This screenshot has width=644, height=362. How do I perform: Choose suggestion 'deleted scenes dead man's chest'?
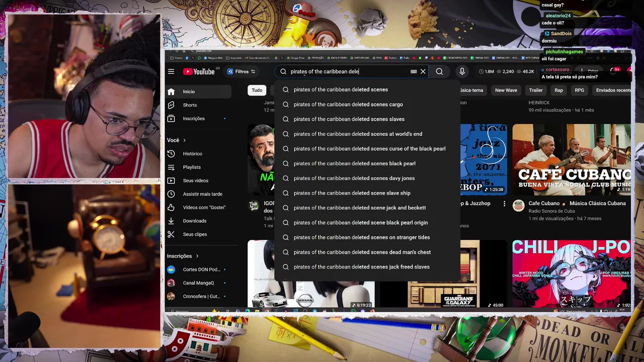367,252
